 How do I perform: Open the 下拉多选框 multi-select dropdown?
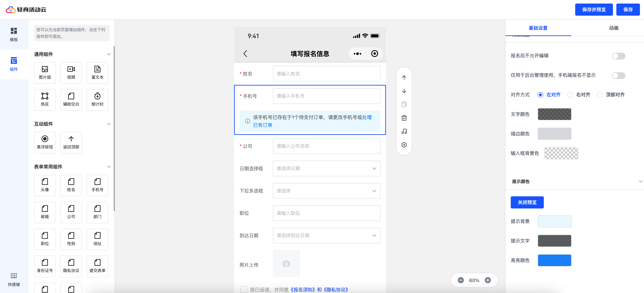point(327,191)
